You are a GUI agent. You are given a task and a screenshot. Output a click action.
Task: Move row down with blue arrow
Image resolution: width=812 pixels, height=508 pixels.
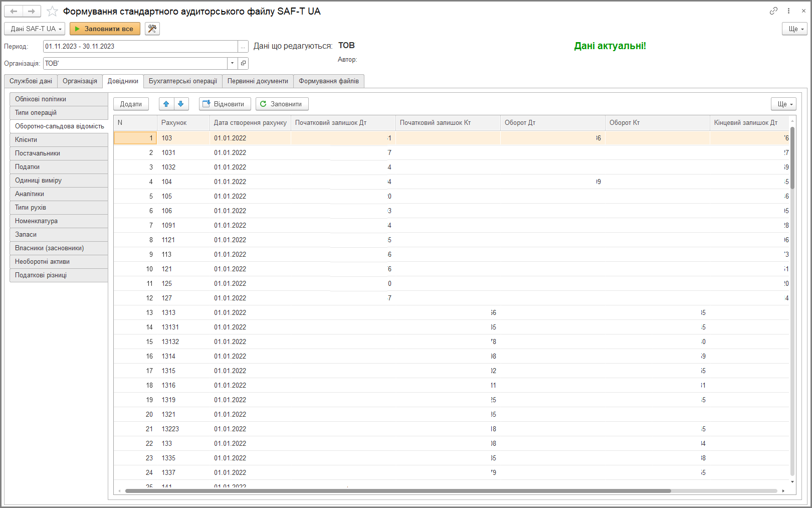pos(181,104)
